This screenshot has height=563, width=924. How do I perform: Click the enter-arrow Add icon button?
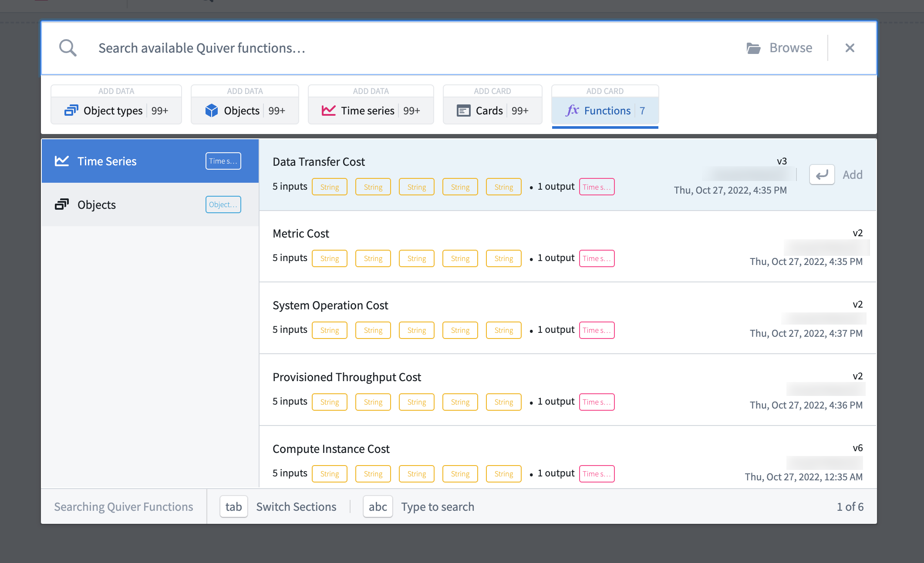tap(822, 175)
